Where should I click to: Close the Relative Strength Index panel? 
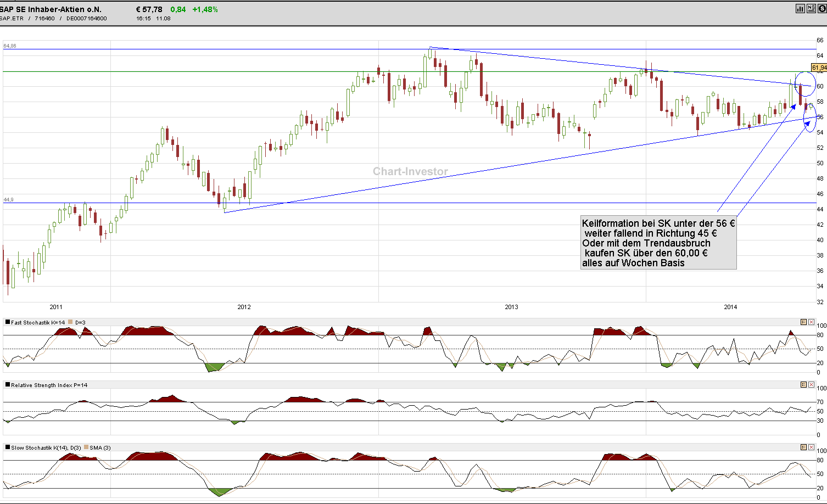811,385
